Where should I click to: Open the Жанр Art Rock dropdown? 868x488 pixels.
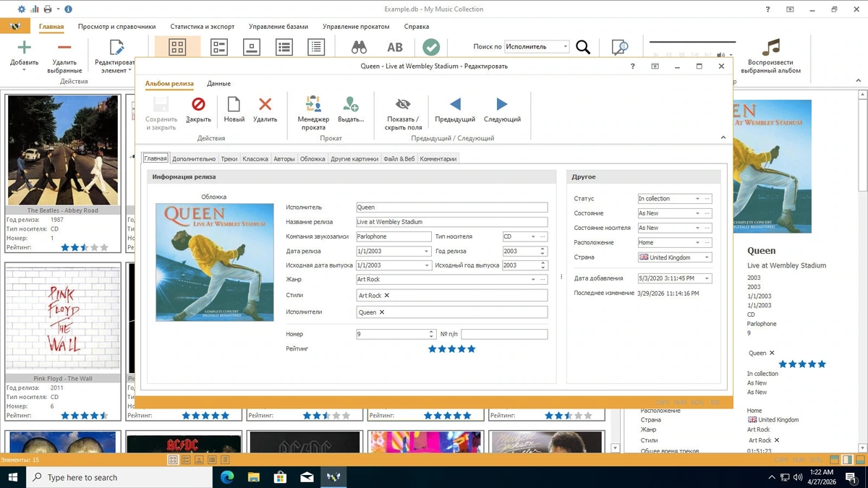[x=533, y=280]
